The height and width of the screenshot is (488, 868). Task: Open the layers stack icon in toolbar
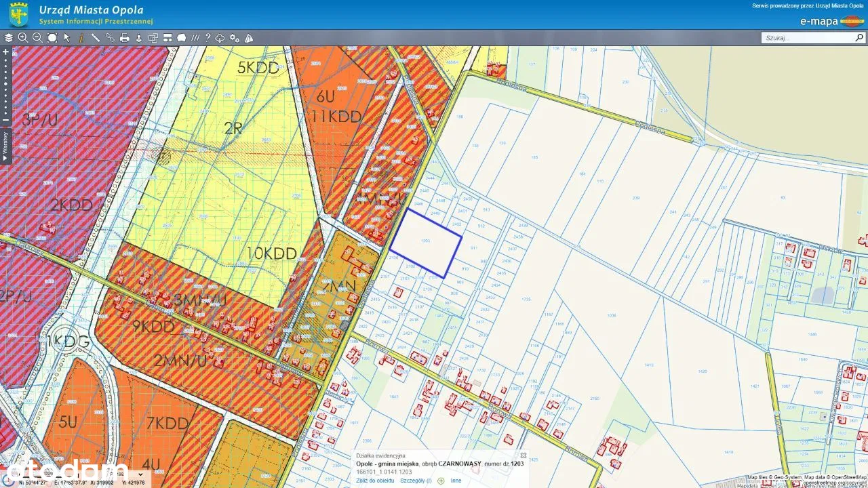(x=9, y=38)
